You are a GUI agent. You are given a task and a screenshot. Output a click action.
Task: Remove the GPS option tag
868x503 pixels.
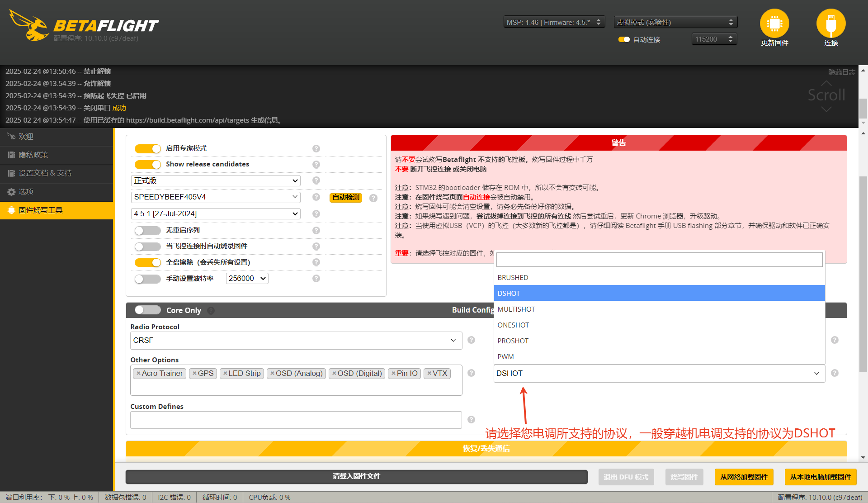click(x=194, y=373)
